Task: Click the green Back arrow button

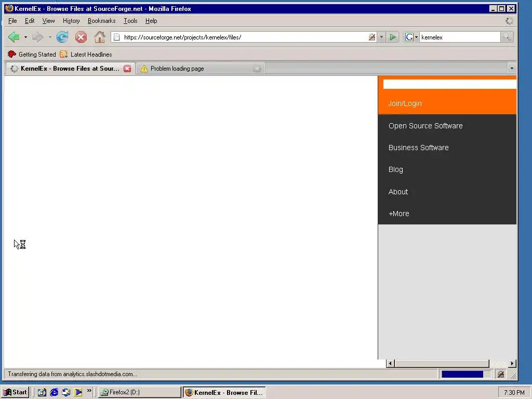Action: click(14, 37)
